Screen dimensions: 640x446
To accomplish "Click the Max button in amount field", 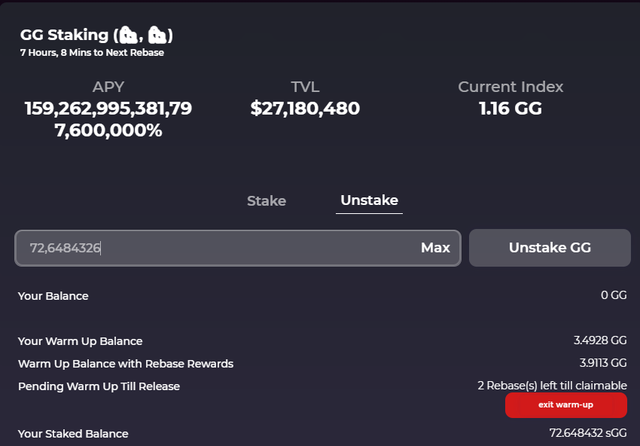I will point(435,248).
